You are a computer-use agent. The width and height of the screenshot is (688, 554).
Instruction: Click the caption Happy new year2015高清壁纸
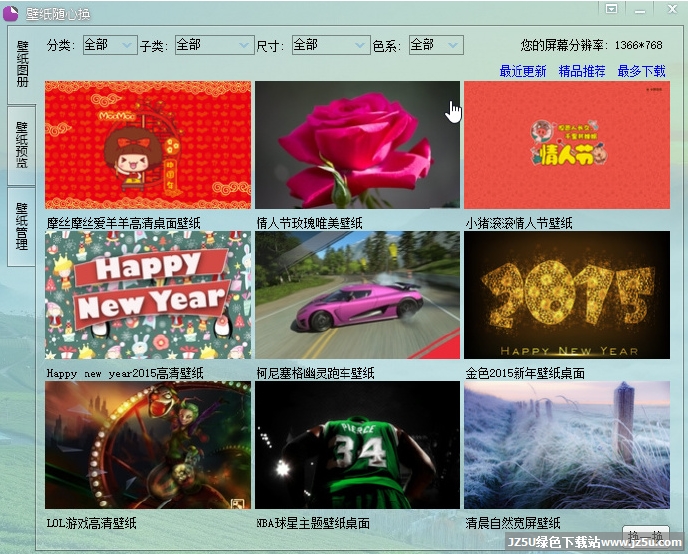[x=125, y=373]
